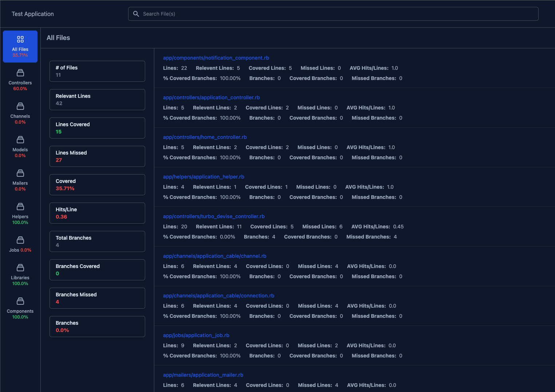This screenshot has width=555, height=392.
Task: Click the All Files grid icon
Action: [20, 39]
